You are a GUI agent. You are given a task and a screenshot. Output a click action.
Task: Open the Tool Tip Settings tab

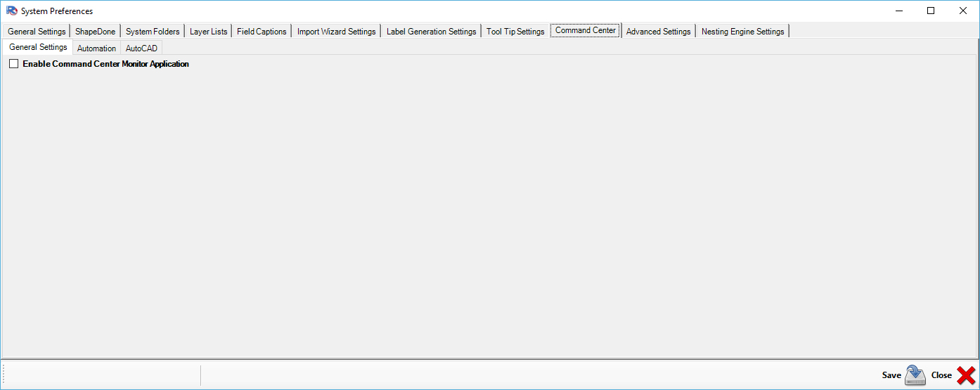click(x=515, y=32)
